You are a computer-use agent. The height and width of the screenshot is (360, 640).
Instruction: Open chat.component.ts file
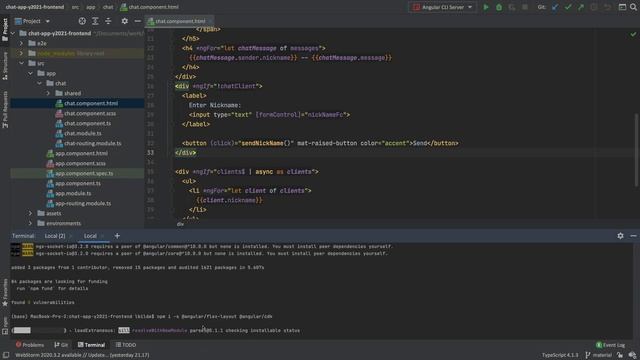click(87, 123)
